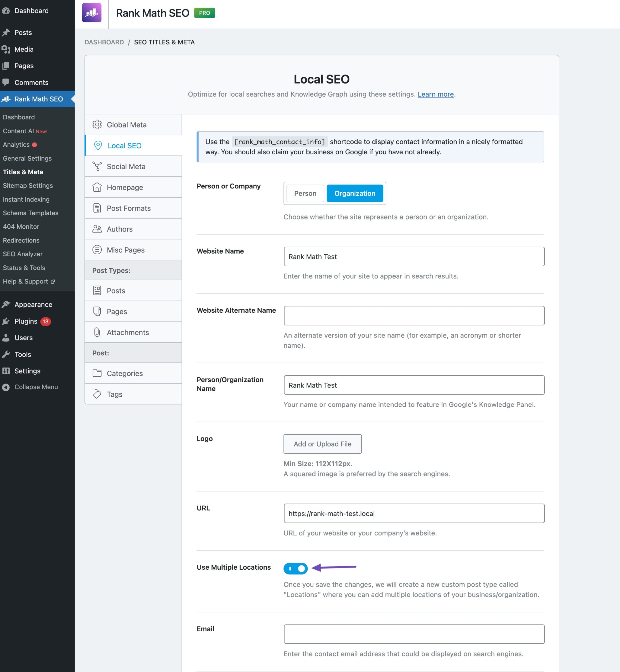Click the Email input field
620x672 pixels.
click(414, 634)
